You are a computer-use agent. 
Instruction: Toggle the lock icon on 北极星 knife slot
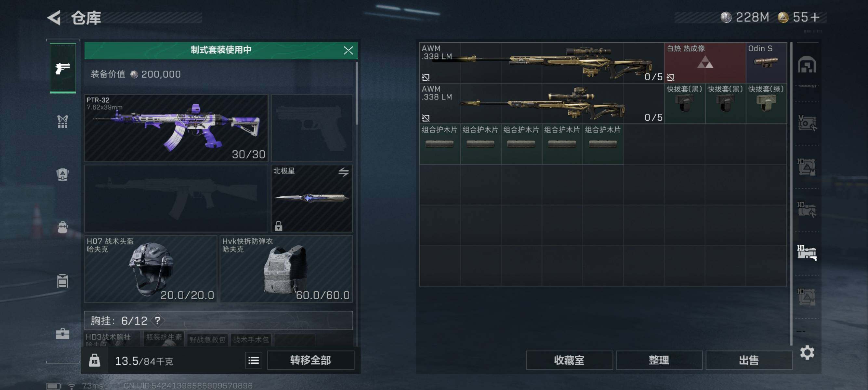click(x=278, y=226)
